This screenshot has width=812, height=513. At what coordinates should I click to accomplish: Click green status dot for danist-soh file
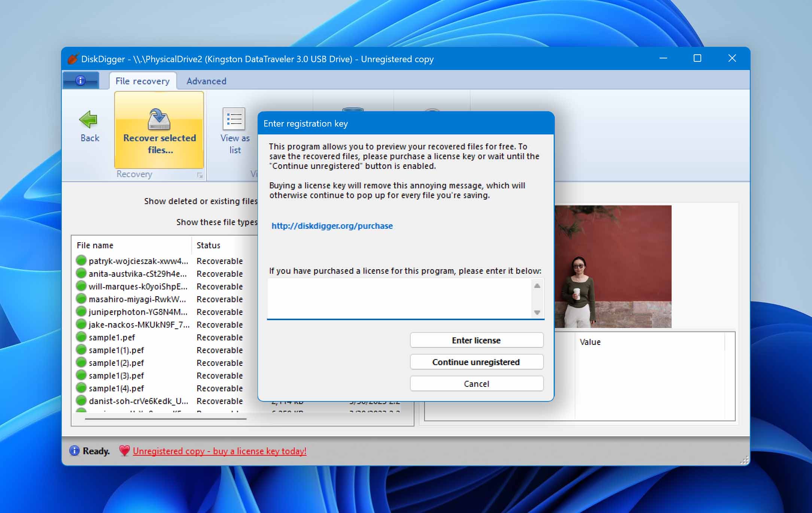[x=81, y=400]
